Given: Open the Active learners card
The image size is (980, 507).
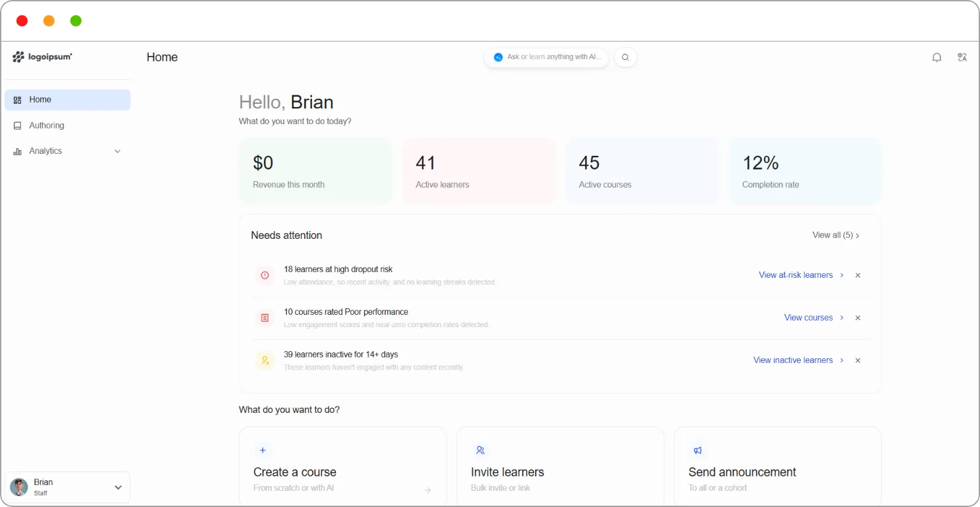Looking at the screenshot, I should [479, 171].
